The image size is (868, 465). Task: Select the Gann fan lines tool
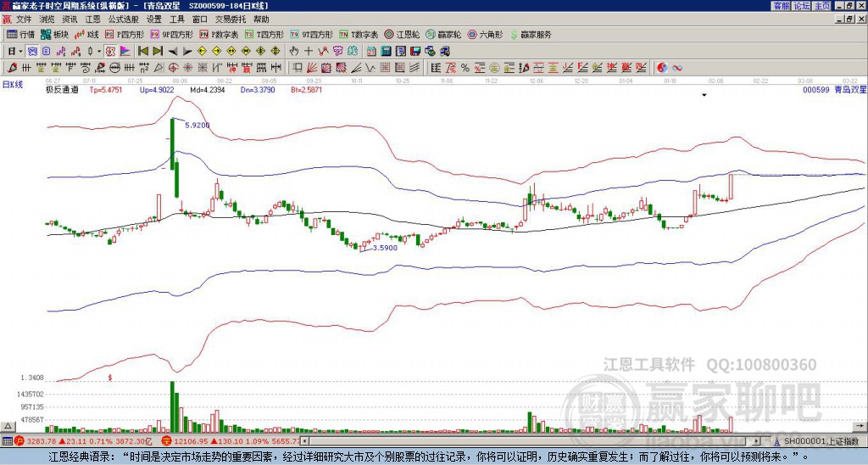pos(312,68)
